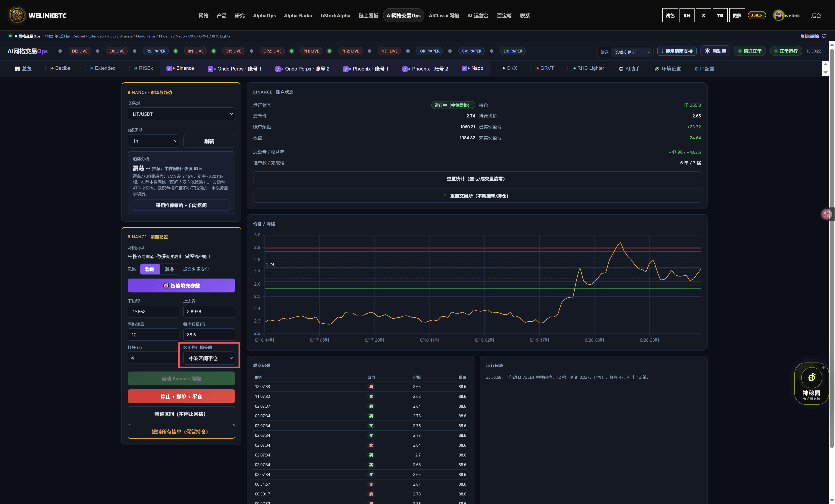Open the LIT/USDT trading pair dropdown
This screenshot has width=835, height=504.
coord(181,114)
